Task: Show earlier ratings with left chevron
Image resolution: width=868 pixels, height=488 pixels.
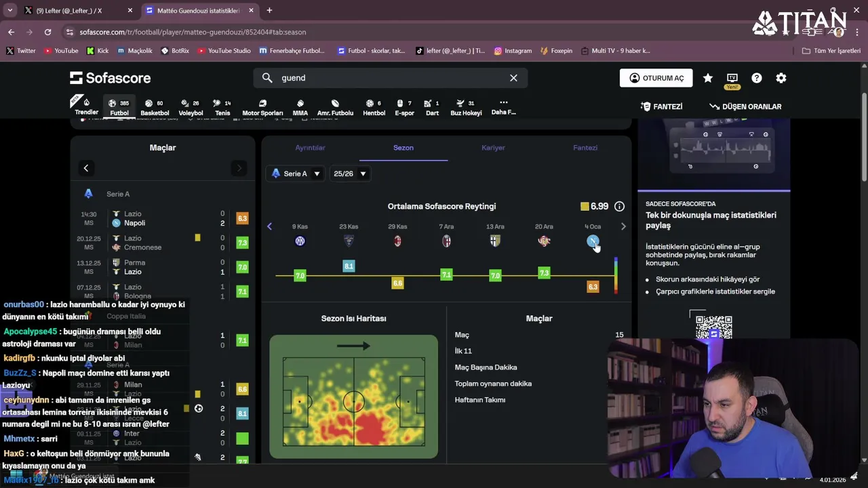Action: (270, 226)
